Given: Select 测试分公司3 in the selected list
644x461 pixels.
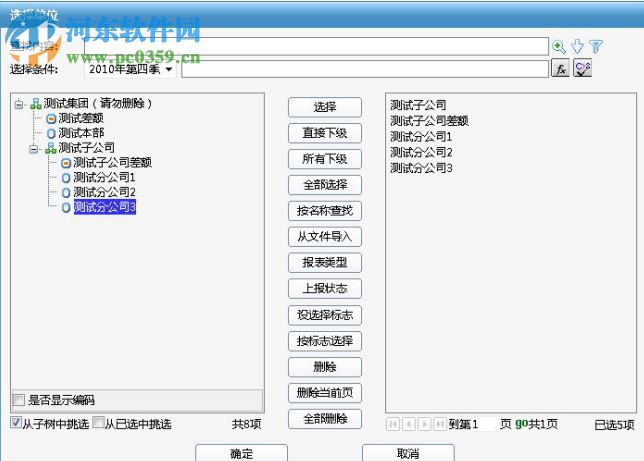Looking at the screenshot, I should [x=421, y=168].
